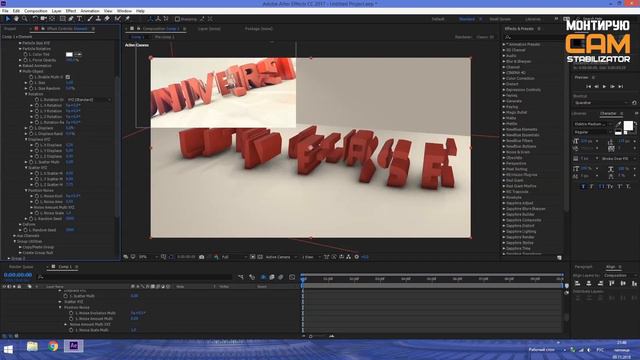Toggle stopwatch for 1. Y Rotation
This screenshot has width=640, height=360.
click(x=37, y=111)
